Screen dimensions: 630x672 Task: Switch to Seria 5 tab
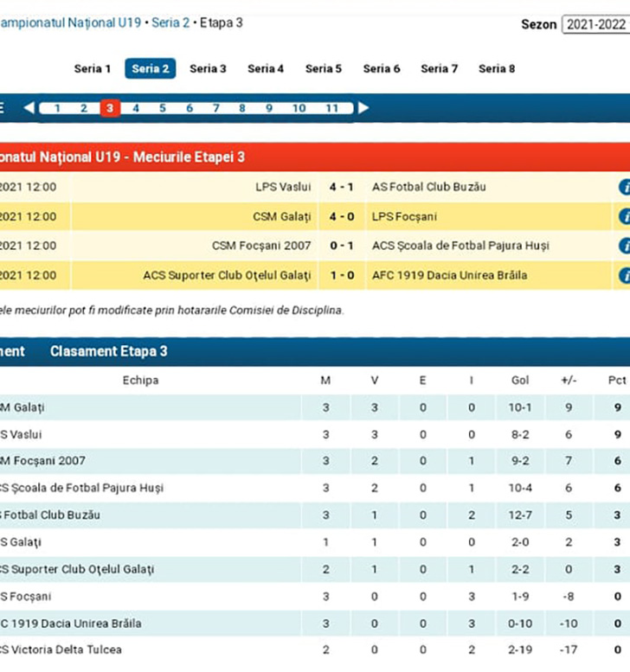[324, 68]
